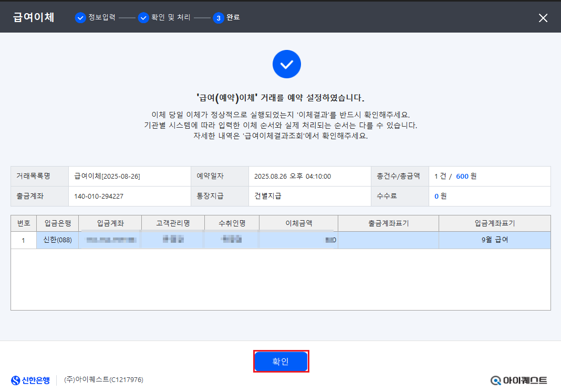Image resolution: width=561 pixels, height=392 pixels.
Task: Sort by 입금은행 column header
Action: pos(57,223)
